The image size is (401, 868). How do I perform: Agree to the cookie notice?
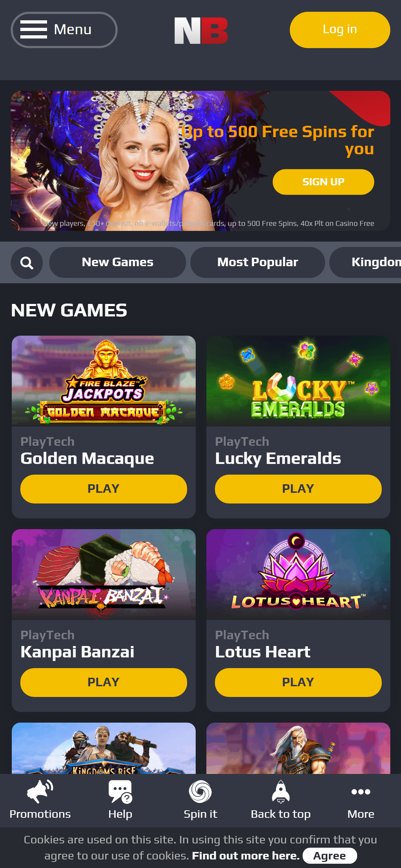pos(330,856)
